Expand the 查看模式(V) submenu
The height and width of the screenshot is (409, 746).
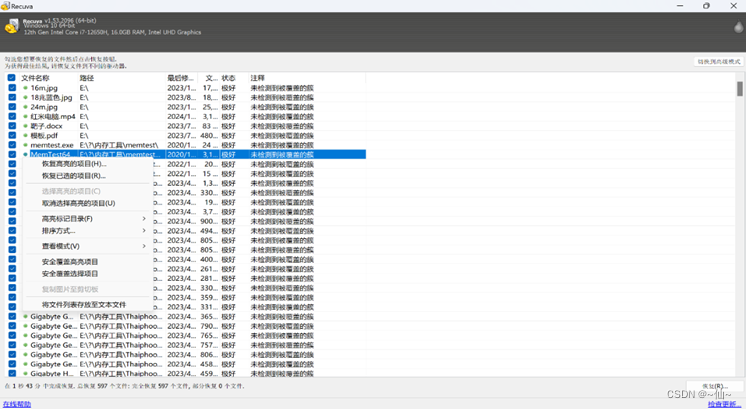coord(88,246)
